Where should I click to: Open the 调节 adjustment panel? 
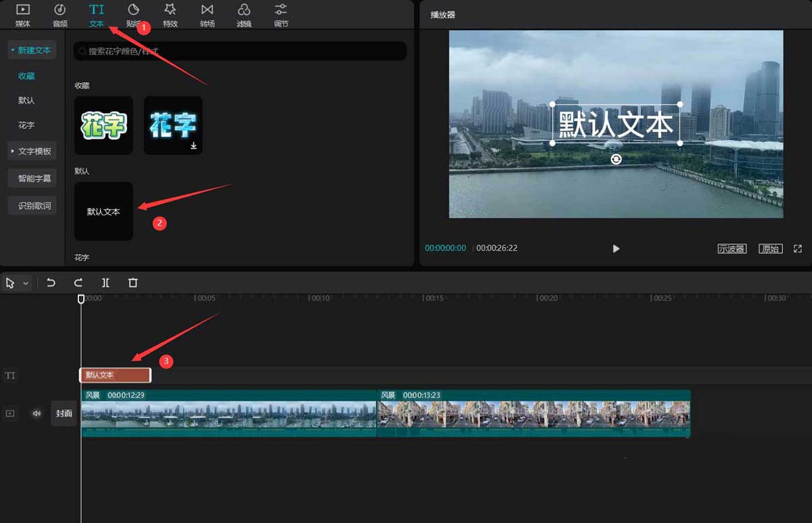click(x=280, y=15)
